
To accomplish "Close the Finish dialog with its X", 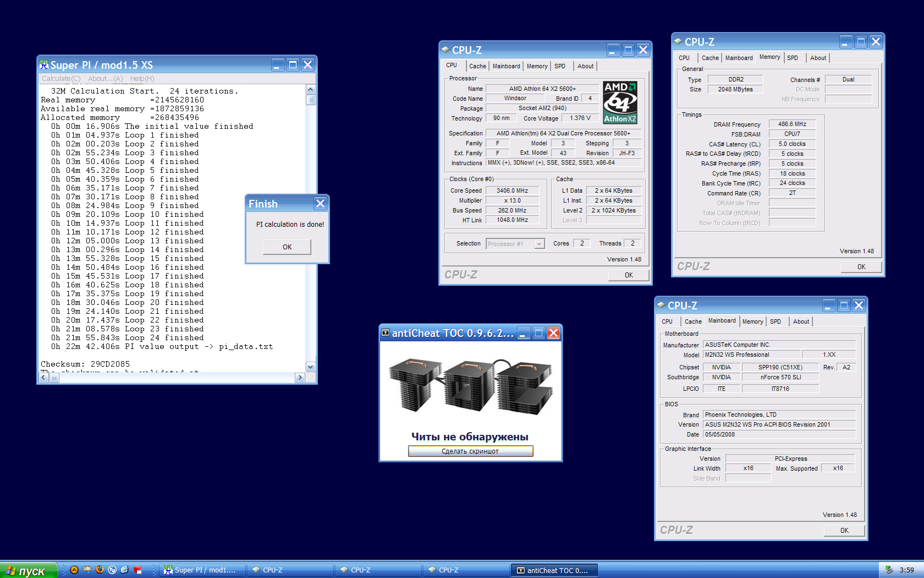I will (320, 204).
